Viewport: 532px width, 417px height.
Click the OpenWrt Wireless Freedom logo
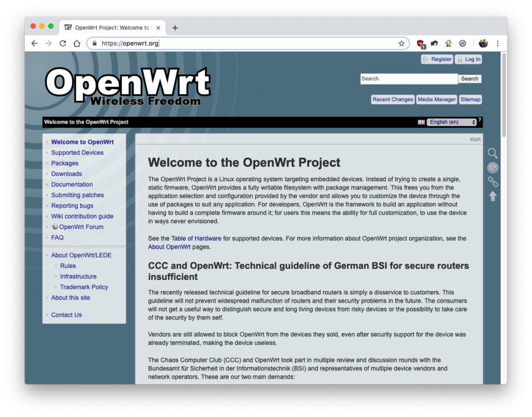click(x=128, y=86)
